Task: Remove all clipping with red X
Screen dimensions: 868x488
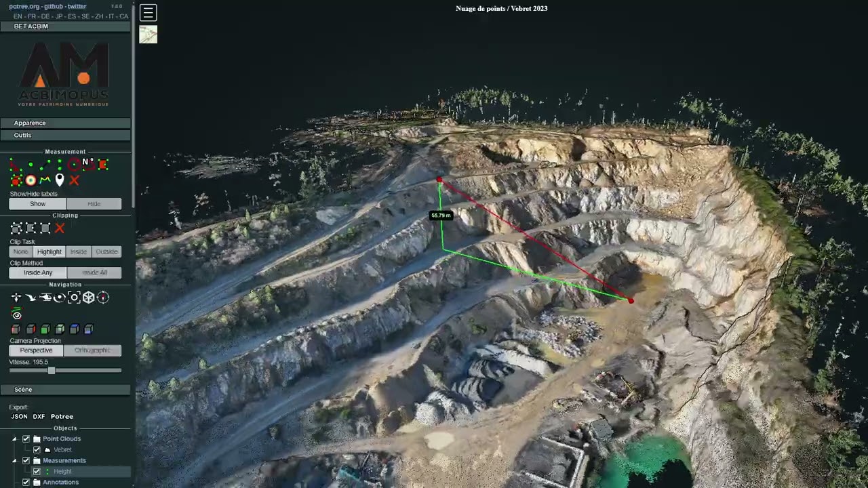Action: tap(60, 228)
